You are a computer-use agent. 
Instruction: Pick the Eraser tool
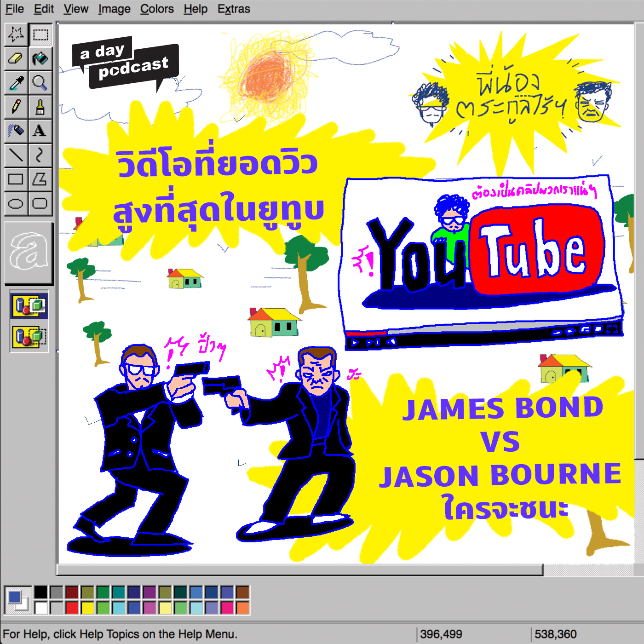pyautogui.click(x=16, y=58)
